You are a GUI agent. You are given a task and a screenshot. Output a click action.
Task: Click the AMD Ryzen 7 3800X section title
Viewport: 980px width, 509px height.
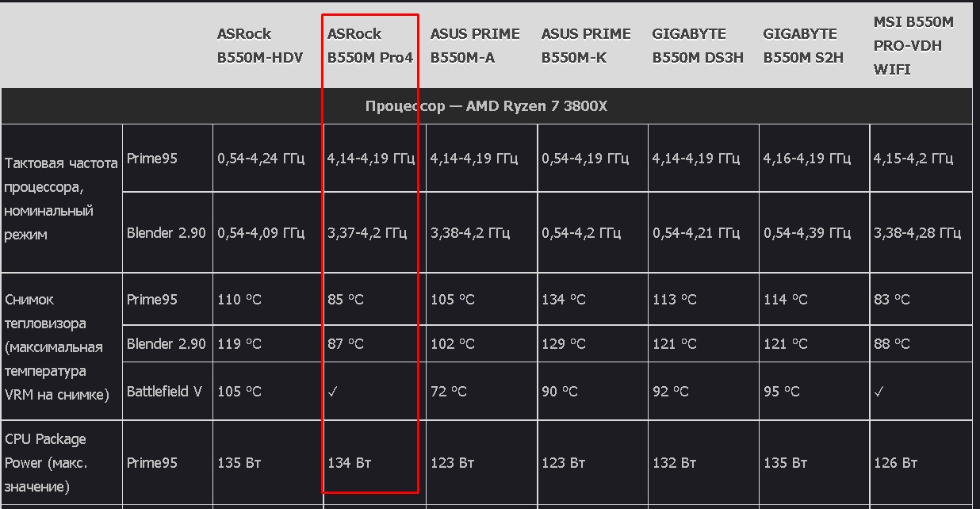click(x=486, y=106)
